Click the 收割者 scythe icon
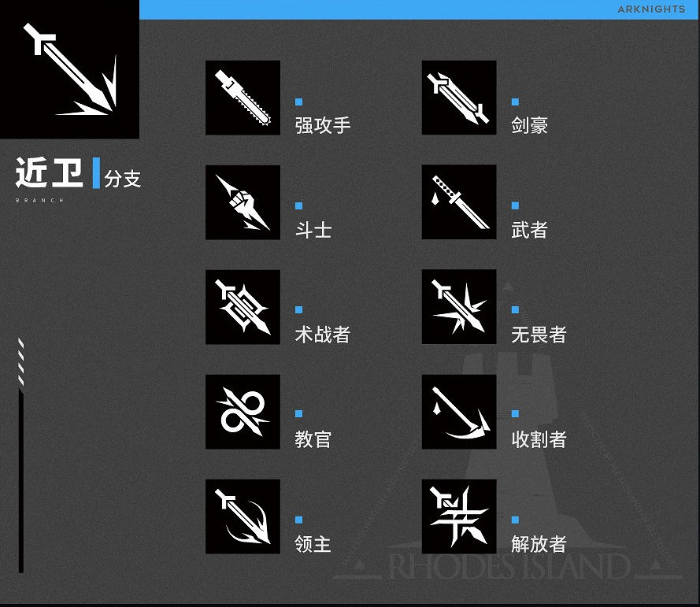Screen dimensions: 700x607 pyautogui.click(x=459, y=412)
